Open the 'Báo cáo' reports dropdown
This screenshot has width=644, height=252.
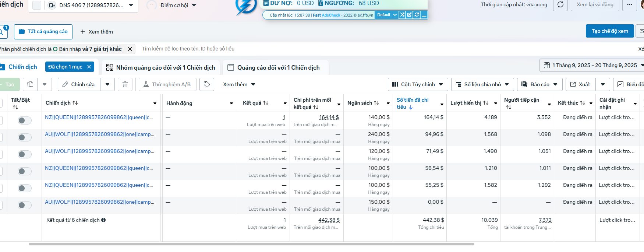pyautogui.click(x=540, y=84)
